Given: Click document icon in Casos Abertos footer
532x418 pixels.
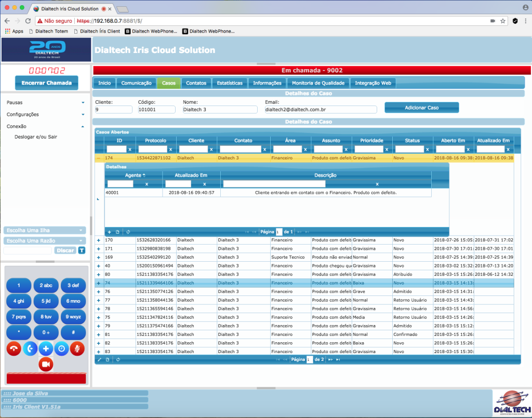Looking at the screenshot, I should 108,359.
